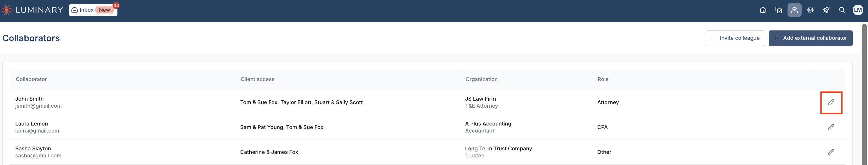This screenshot has height=165, width=868.
Task: Select the John Smith collaborator row
Action: [427, 102]
